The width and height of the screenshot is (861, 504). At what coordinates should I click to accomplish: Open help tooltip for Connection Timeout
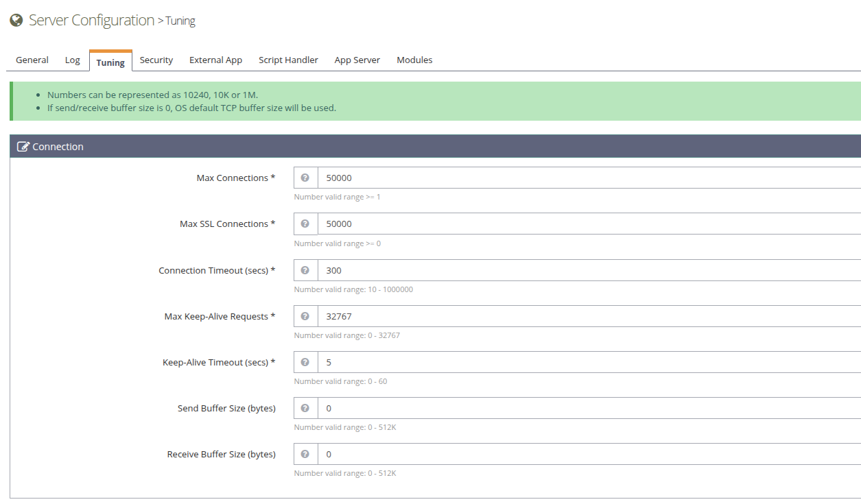point(305,270)
